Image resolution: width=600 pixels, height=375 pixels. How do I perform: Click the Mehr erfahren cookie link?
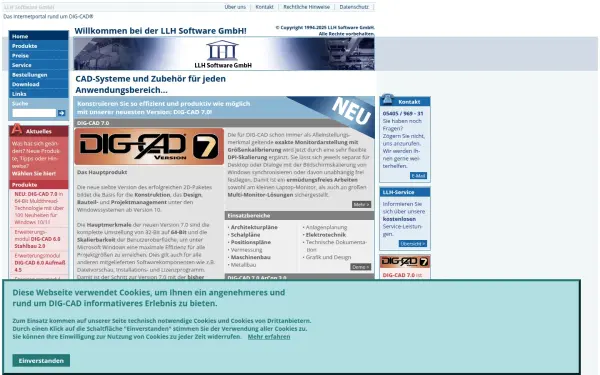(269, 337)
